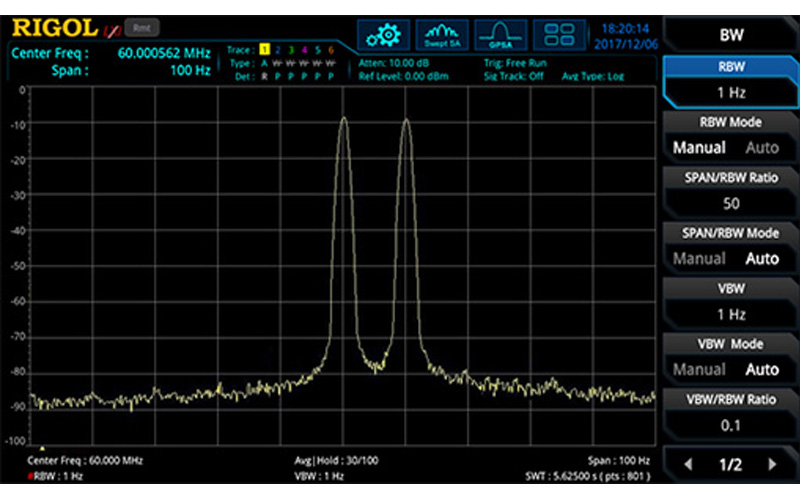
Task: Select the RBW 1 Hz menu item
Action: [730, 81]
